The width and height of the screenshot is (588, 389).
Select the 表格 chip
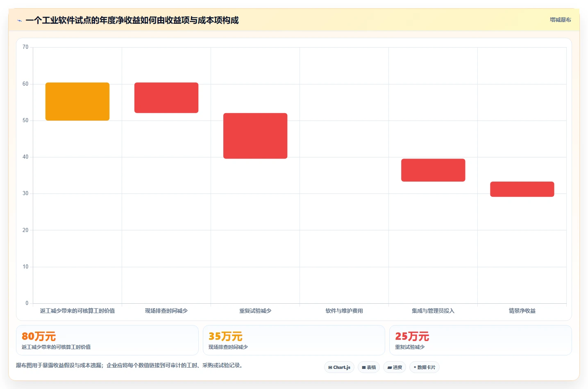[369, 367]
